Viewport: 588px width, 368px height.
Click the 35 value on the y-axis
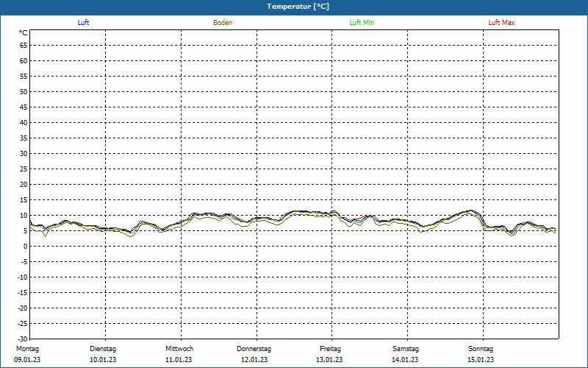coord(24,138)
